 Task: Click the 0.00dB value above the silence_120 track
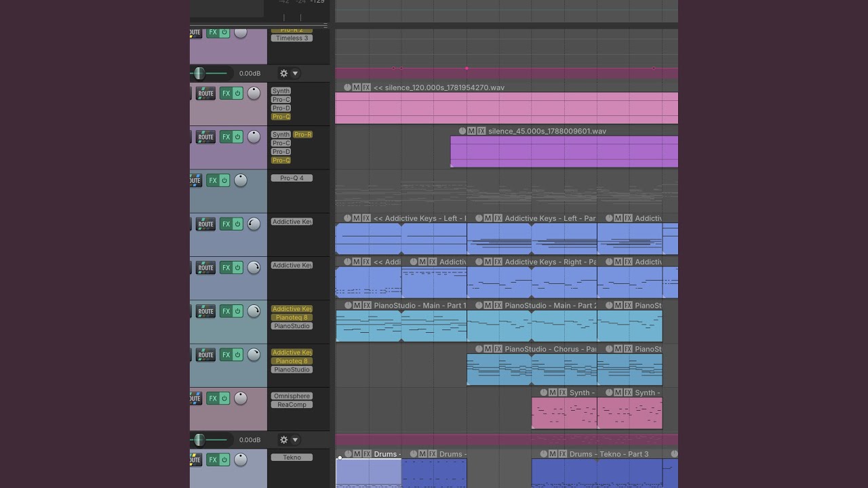(x=250, y=73)
